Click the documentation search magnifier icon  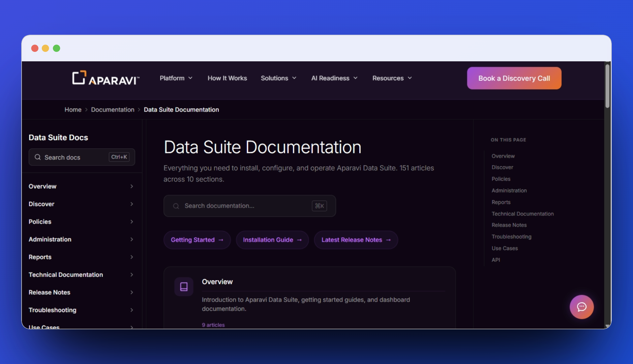(176, 206)
